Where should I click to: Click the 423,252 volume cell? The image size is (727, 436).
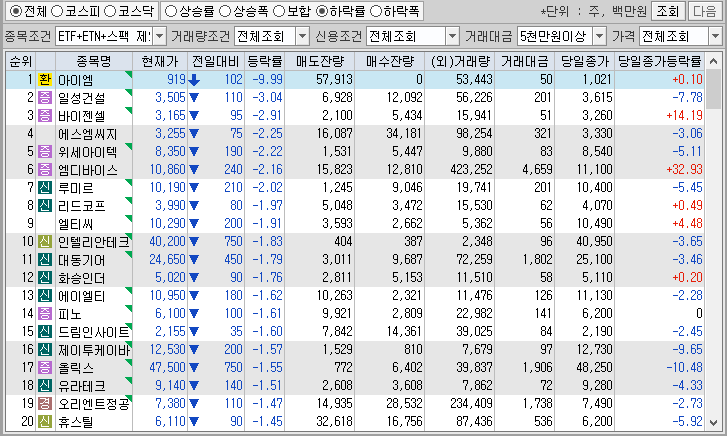471,170
